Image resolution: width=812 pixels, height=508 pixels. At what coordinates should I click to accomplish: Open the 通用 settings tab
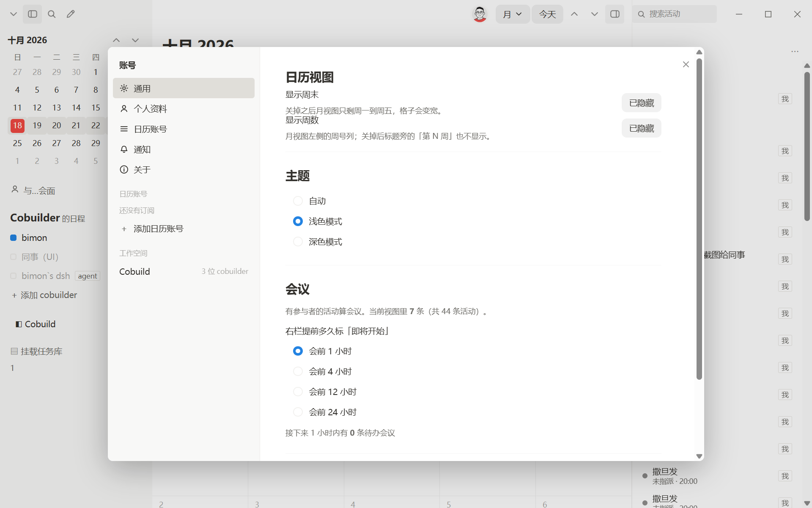[184, 88]
